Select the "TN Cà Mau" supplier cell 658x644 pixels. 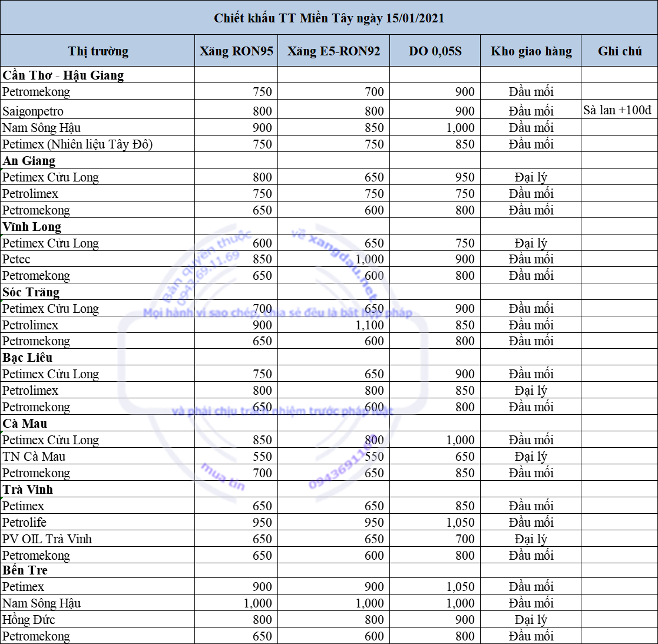click(x=98, y=456)
